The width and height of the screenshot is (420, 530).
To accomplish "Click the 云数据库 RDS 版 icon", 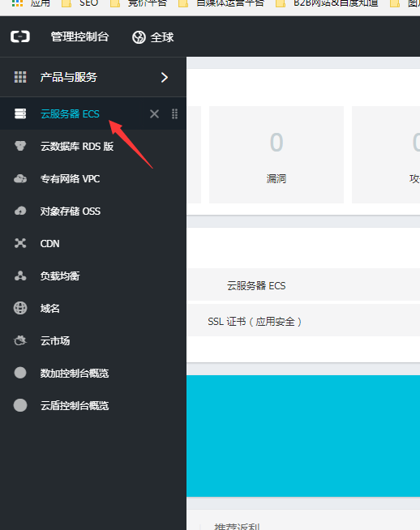I will pos(20,146).
